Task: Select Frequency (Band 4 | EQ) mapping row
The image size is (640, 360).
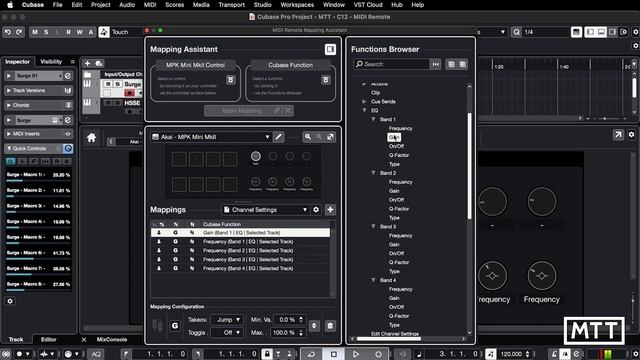Action: click(x=240, y=269)
